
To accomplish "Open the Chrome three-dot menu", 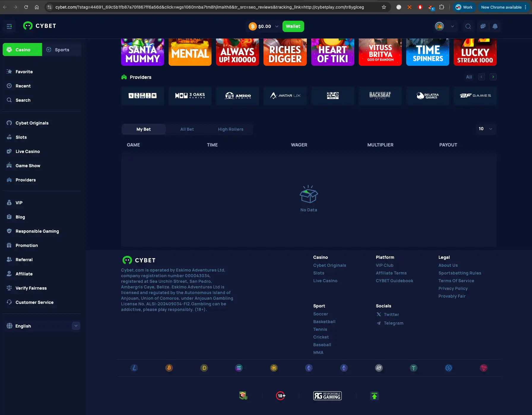I will click(525, 7).
